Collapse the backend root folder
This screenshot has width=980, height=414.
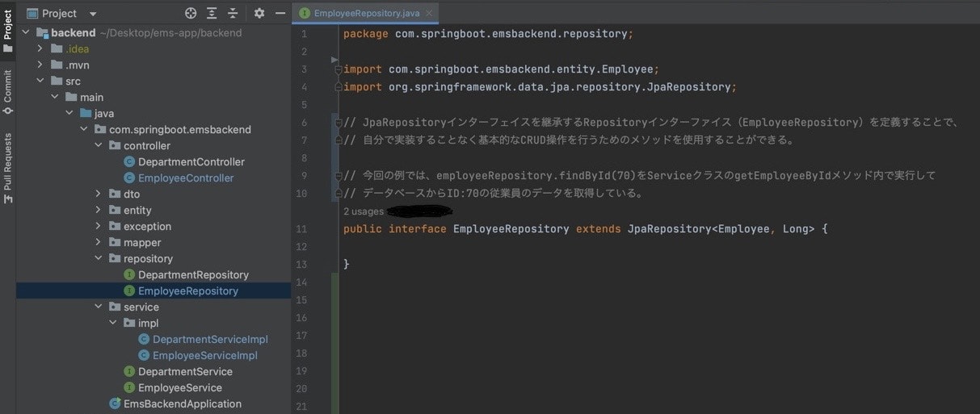tap(26, 32)
